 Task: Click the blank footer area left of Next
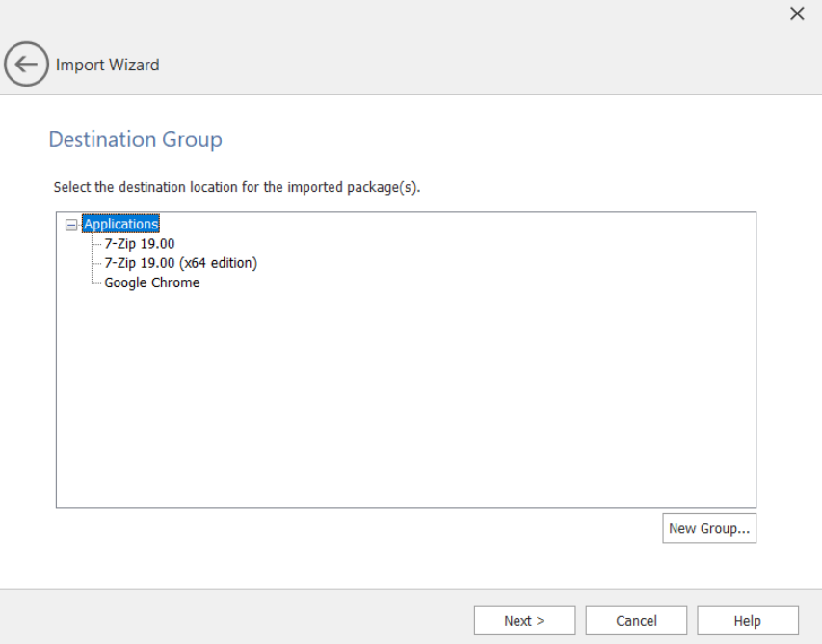(x=241, y=621)
